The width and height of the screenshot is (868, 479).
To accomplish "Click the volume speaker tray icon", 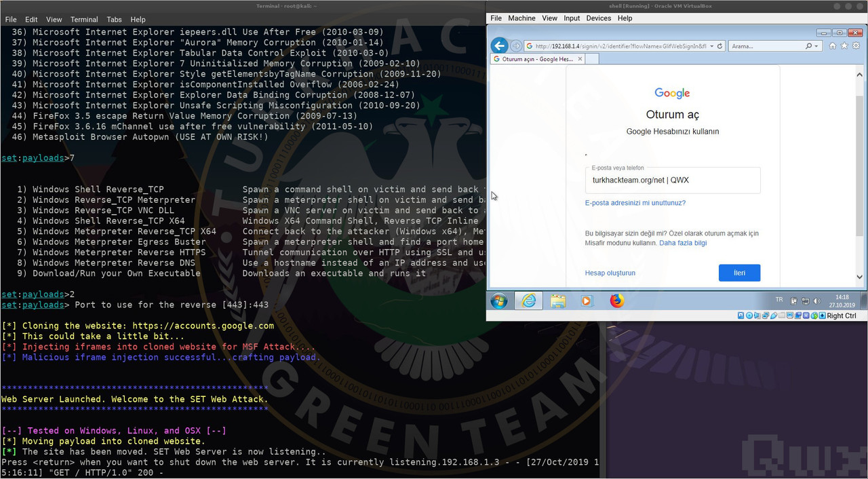I will click(817, 301).
